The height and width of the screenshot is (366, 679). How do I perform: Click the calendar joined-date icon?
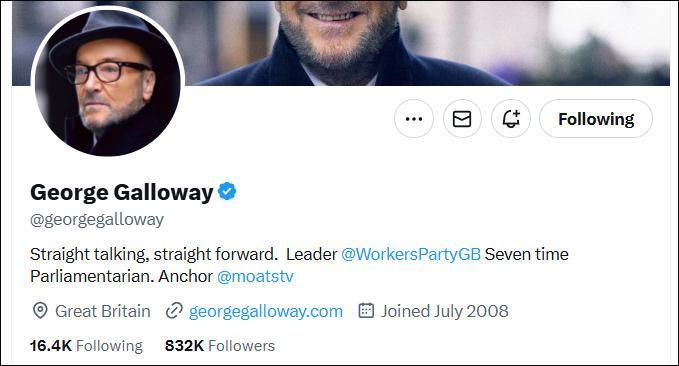366,311
